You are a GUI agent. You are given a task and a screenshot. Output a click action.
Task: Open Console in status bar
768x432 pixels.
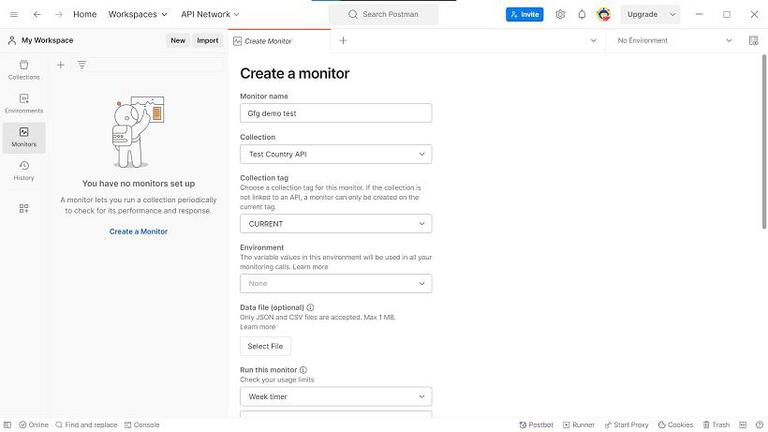click(x=142, y=425)
